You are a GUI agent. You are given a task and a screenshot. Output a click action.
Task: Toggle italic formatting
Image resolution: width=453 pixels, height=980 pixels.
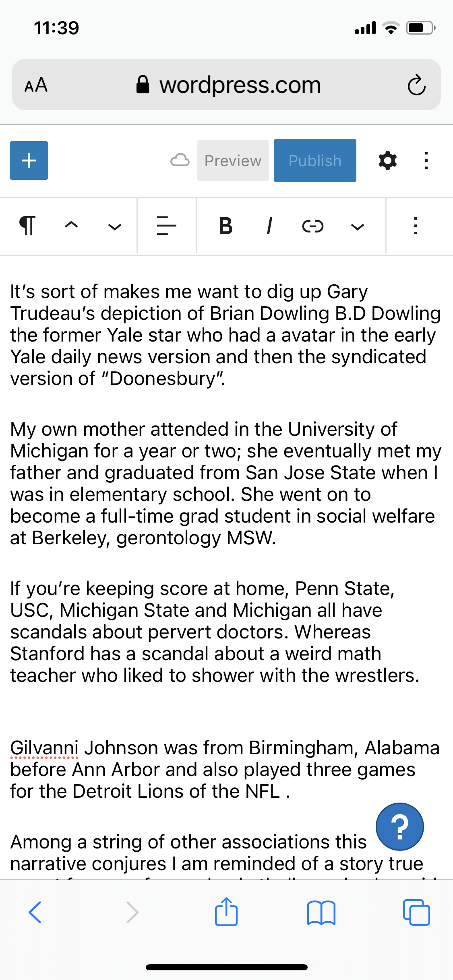(269, 226)
